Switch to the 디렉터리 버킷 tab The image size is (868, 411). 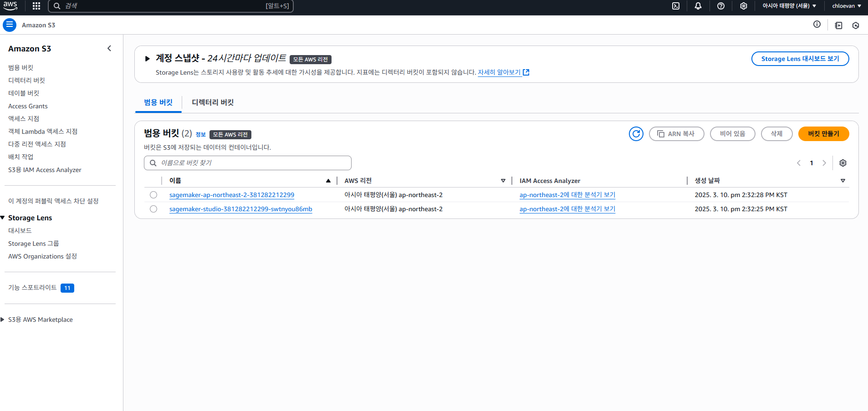pyautogui.click(x=213, y=102)
